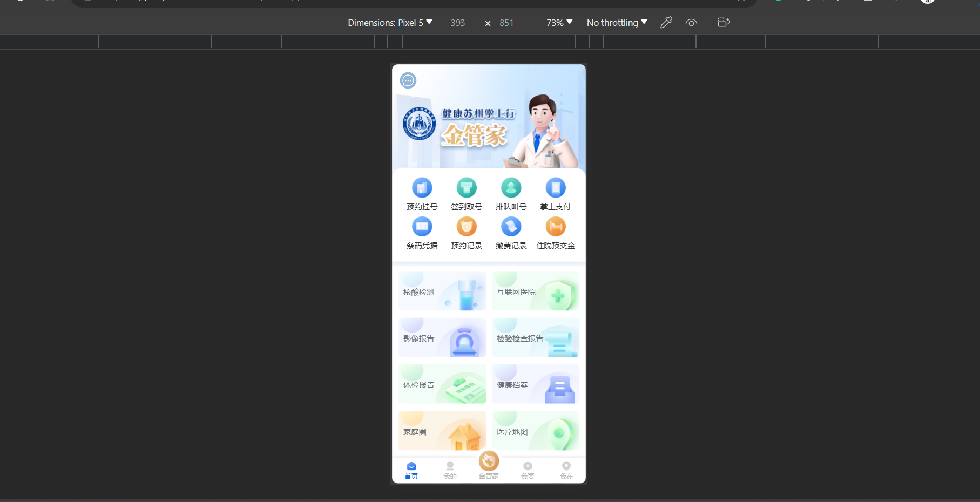Click the eyedropper icon in device toolbar
980x502 pixels.
[666, 22]
